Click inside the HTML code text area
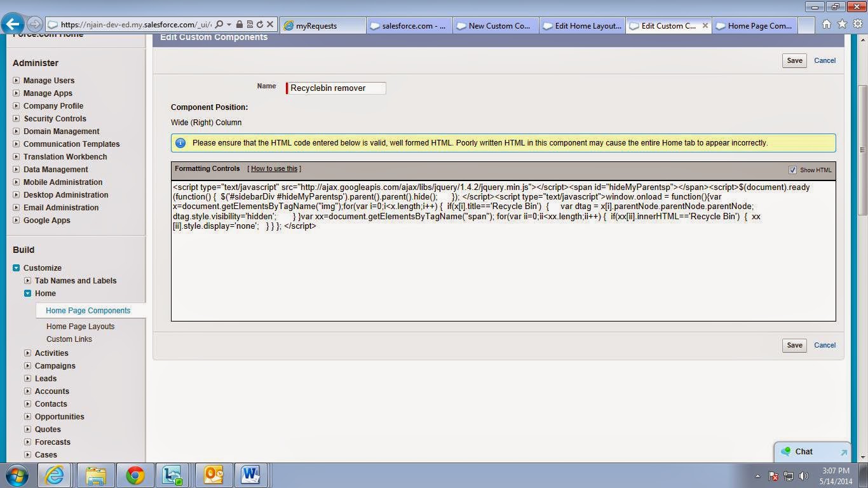 click(503, 251)
